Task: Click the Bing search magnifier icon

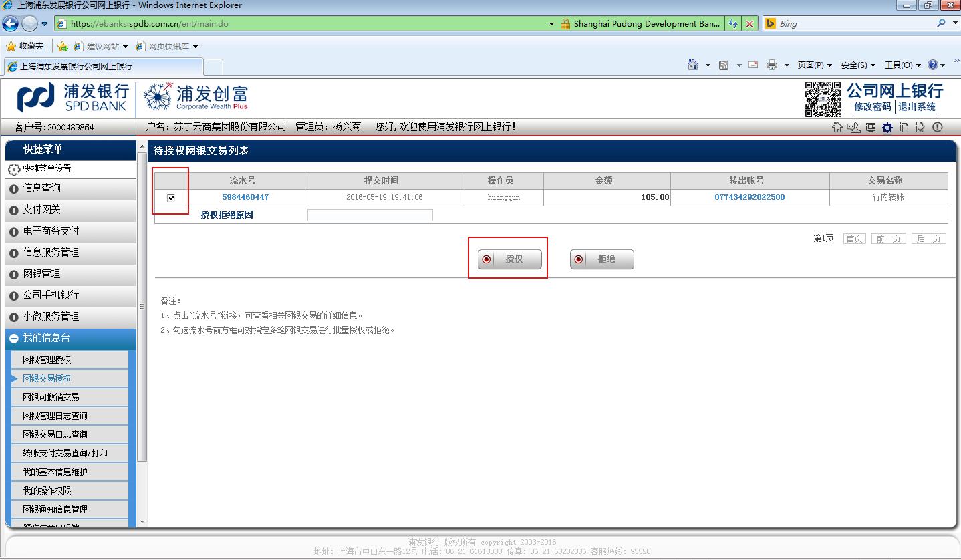Action: (x=941, y=23)
